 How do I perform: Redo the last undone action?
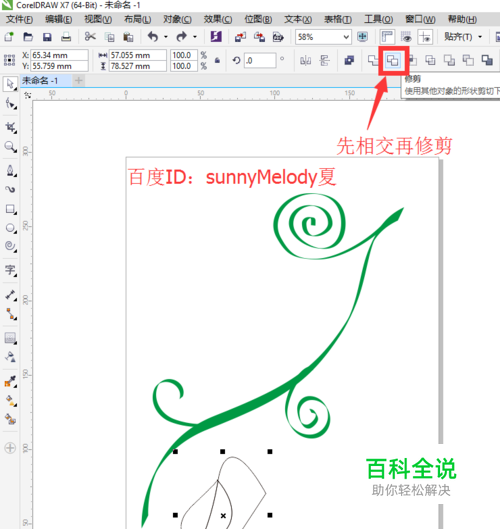182,36
